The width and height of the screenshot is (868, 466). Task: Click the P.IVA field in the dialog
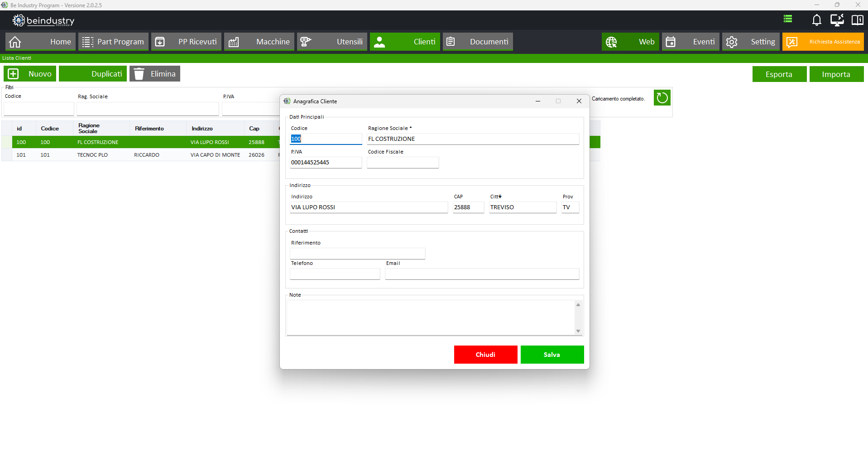(326, 163)
